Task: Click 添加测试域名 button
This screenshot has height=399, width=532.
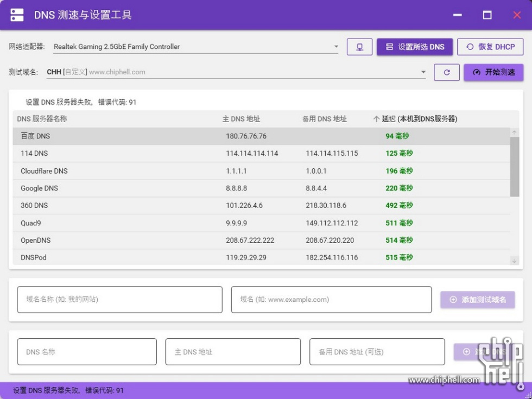Action: 477,300
